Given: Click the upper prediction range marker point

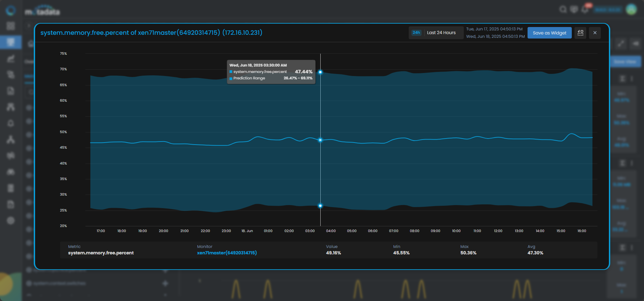Looking at the screenshot, I should [x=320, y=72].
